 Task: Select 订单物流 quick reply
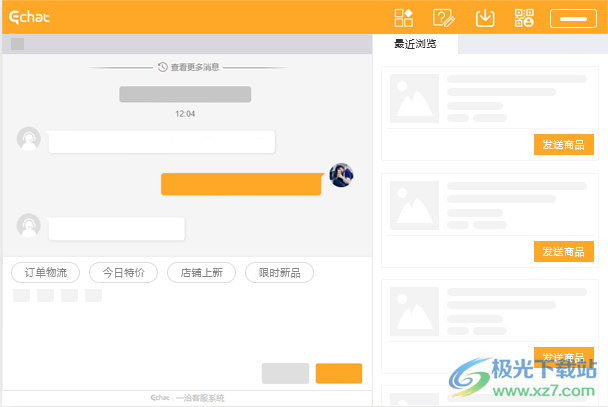(46, 272)
